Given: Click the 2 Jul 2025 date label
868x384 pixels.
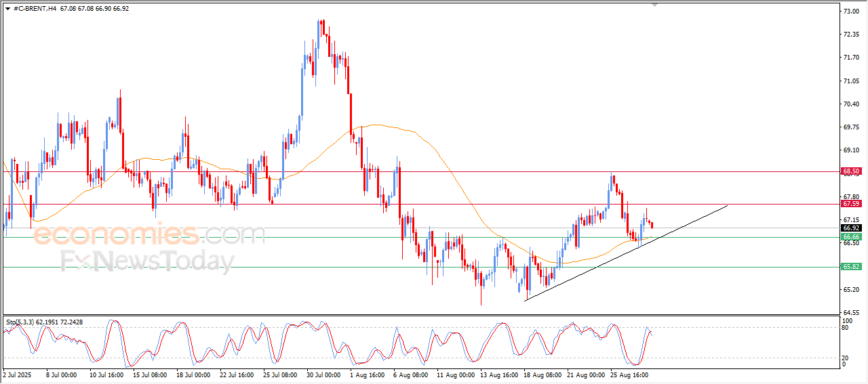Looking at the screenshot, I should 18,374.
